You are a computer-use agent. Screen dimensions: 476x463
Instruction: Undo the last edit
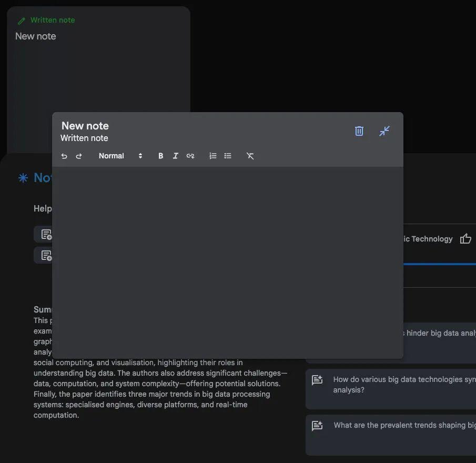[x=64, y=156]
